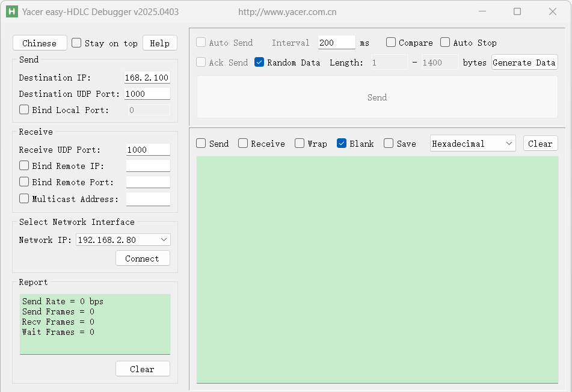This screenshot has height=392, width=572.
Task: Click the Destination IP input field
Action: [x=147, y=77]
